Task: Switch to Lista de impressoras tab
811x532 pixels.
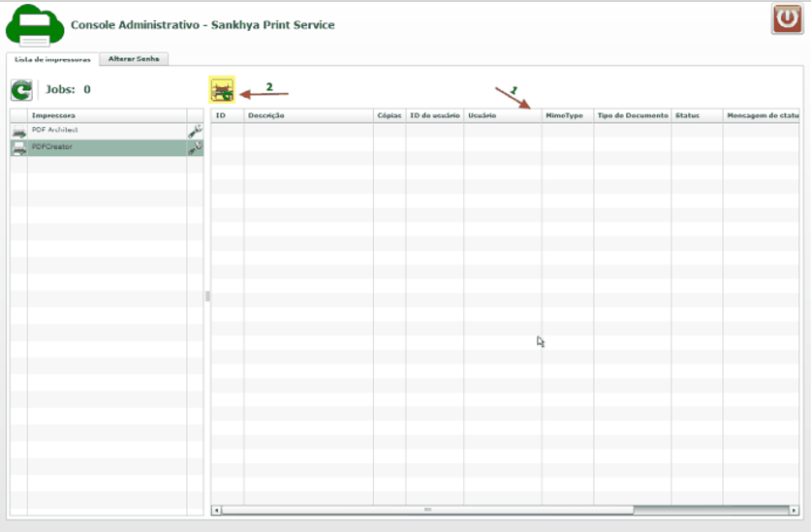Action: coord(52,59)
